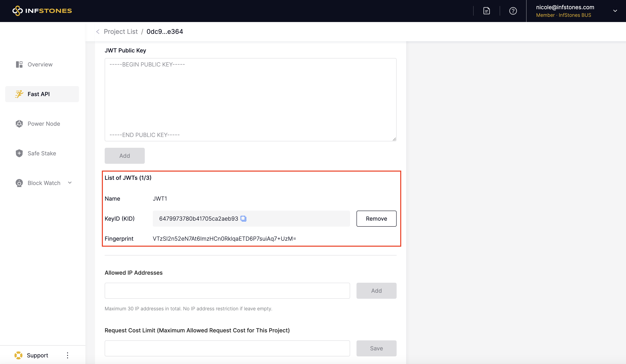This screenshot has width=626, height=364.
Task: Remove the JWT1 key
Action: coord(376,218)
